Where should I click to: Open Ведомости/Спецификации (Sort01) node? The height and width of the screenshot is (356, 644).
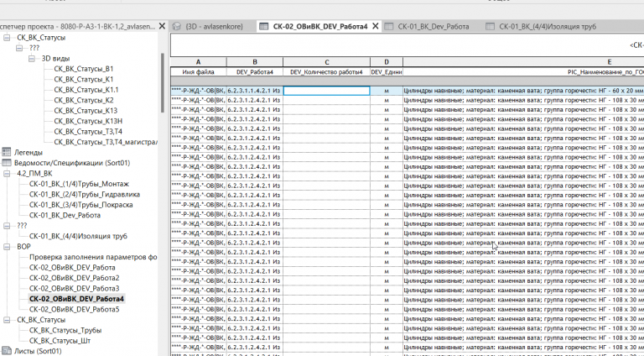[x=72, y=163]
